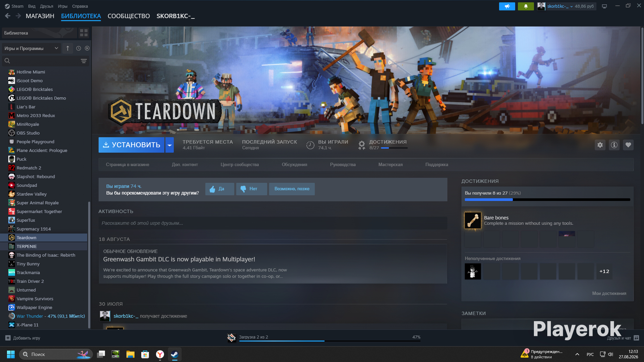Go back with the left arrow
Viewport: 644px width, 362px height.
(x=8, y=16)
